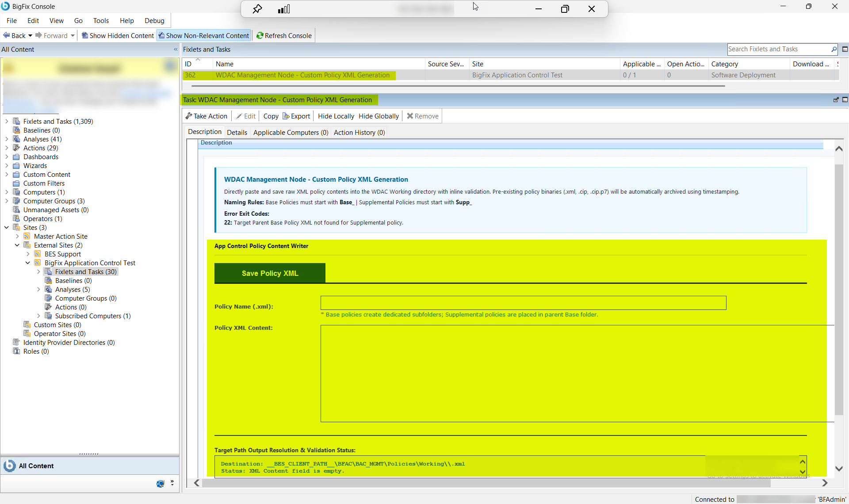
Task: Select the WDAC Management Node fixlet row
Action: [x=511, y=75]
